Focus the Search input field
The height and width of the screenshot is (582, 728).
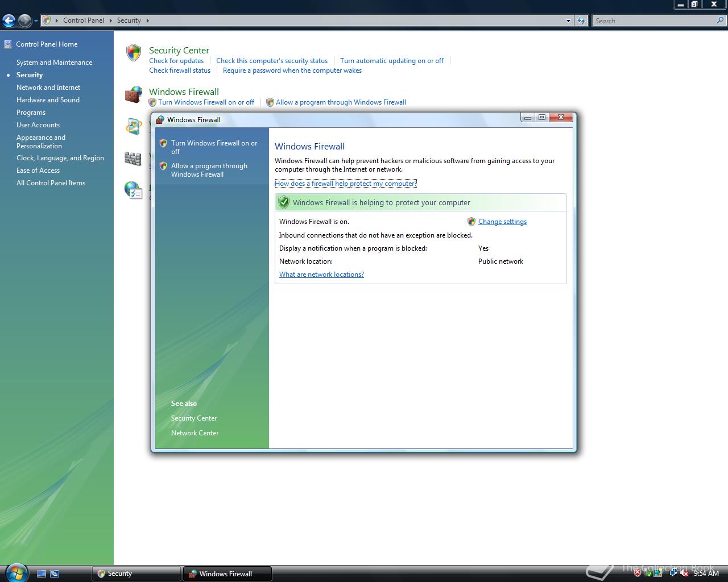[x=654, y=20]
